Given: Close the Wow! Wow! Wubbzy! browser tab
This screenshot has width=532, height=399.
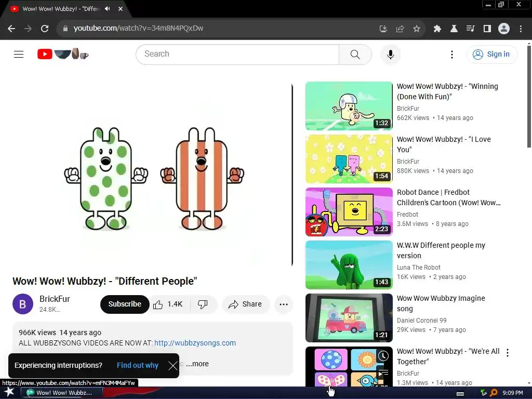Looking at the screenshot, I should click(x=121, y=9).
